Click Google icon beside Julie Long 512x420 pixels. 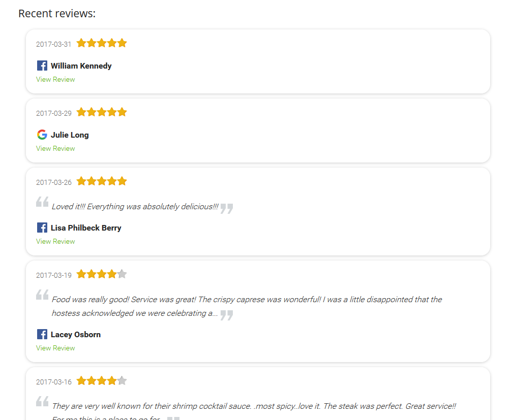tap(42, 135)
